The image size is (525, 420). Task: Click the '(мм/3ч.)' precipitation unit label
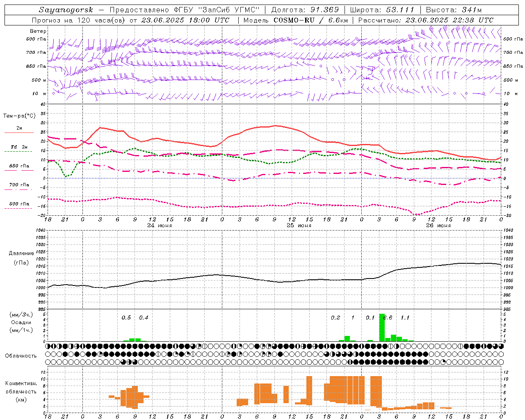(21, 315)
